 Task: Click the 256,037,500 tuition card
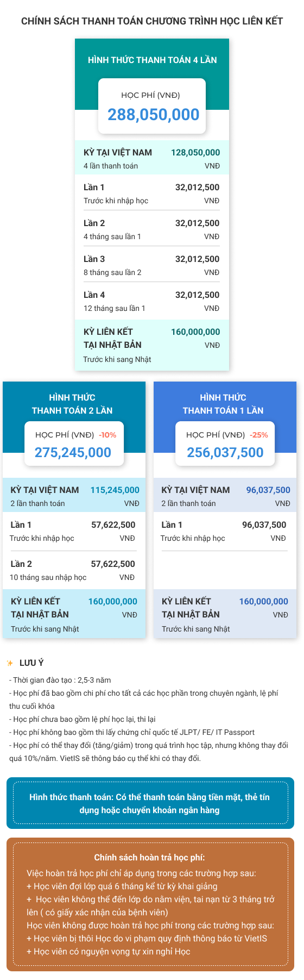click(225, 444)
